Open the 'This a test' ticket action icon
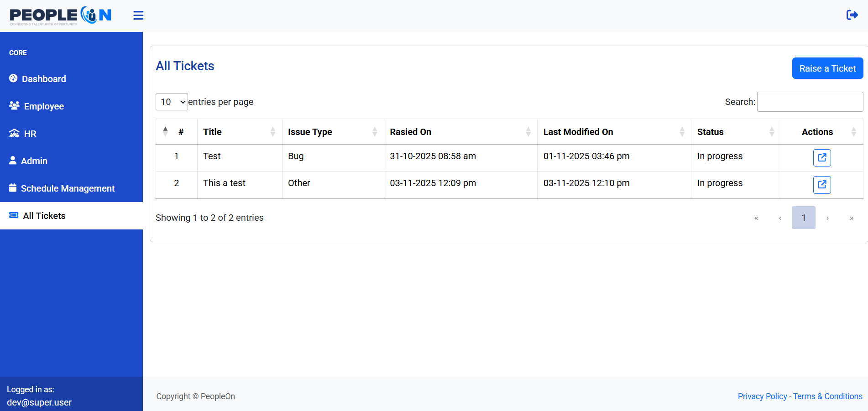 tap(821, 185)
